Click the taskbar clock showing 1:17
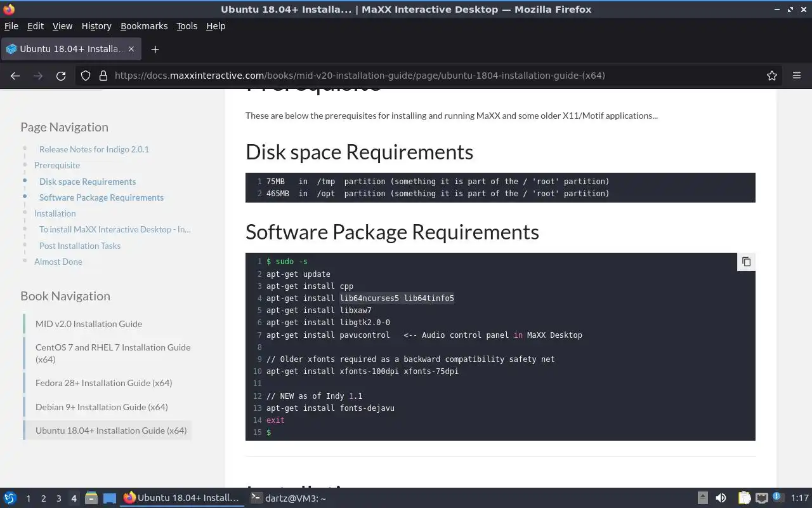 tap(800, 498)
